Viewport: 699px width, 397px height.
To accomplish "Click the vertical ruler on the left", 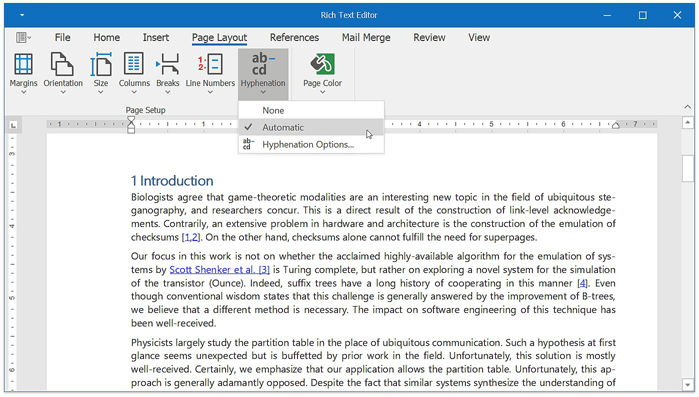I will [x=12, y=261].
